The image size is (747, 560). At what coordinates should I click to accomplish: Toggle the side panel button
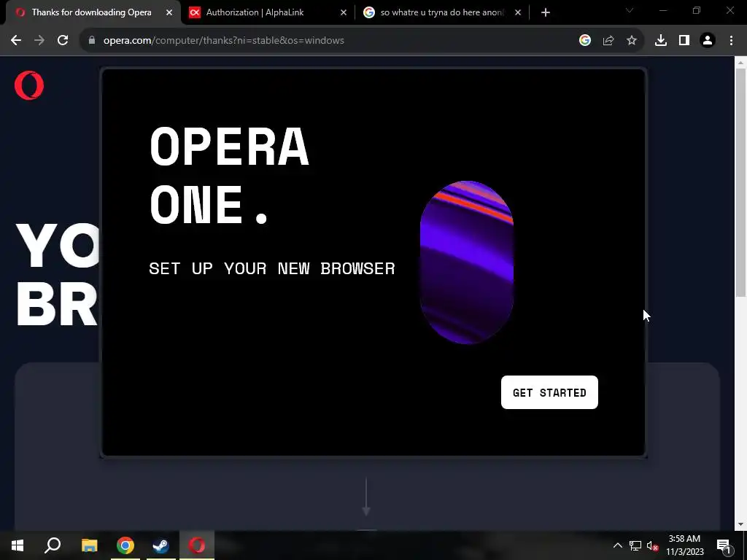coord(684,41)
